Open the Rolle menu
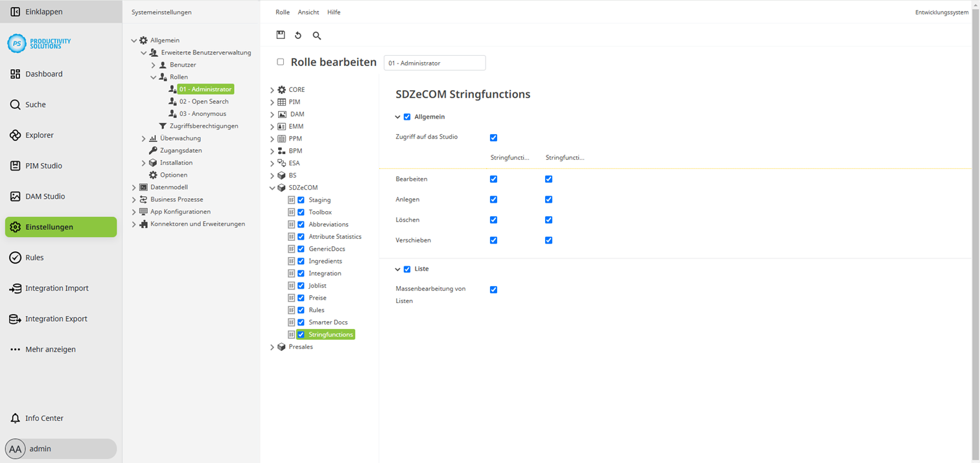980x463 pixels. [282, 12]
